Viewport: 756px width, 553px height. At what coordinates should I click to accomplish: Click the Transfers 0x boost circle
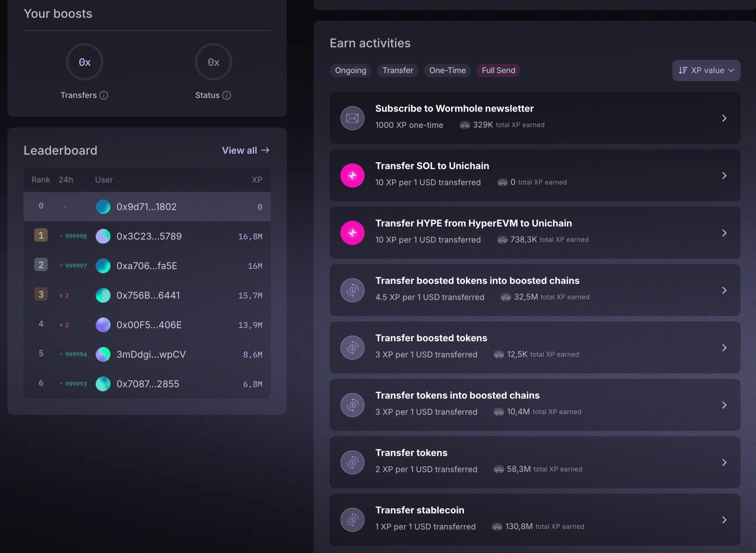click(x=84, y=62)
